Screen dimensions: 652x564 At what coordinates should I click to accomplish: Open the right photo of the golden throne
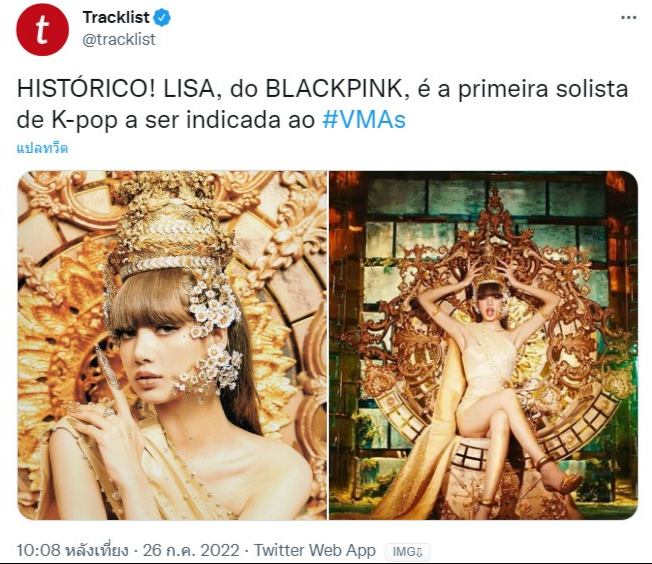pyautogui.click(x=484, y=345)
